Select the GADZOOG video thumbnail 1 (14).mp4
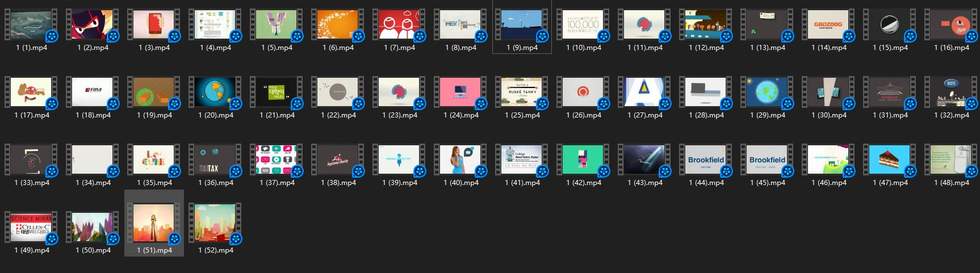 pos(828,24)
